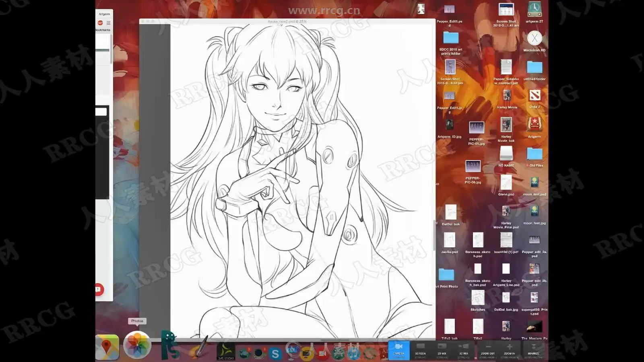Open DAZ Studio from the Dock
The width and height of the screenshot is (644, 362).
pos(226,351)
